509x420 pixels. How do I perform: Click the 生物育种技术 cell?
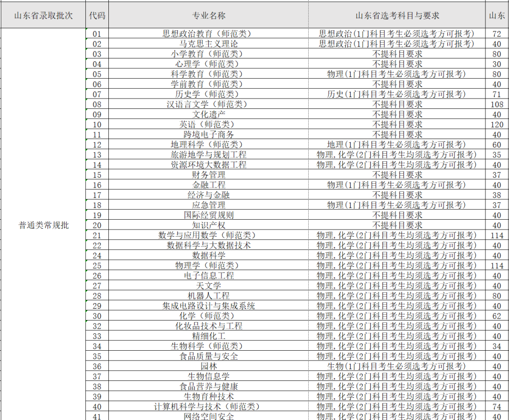(208, 395)
